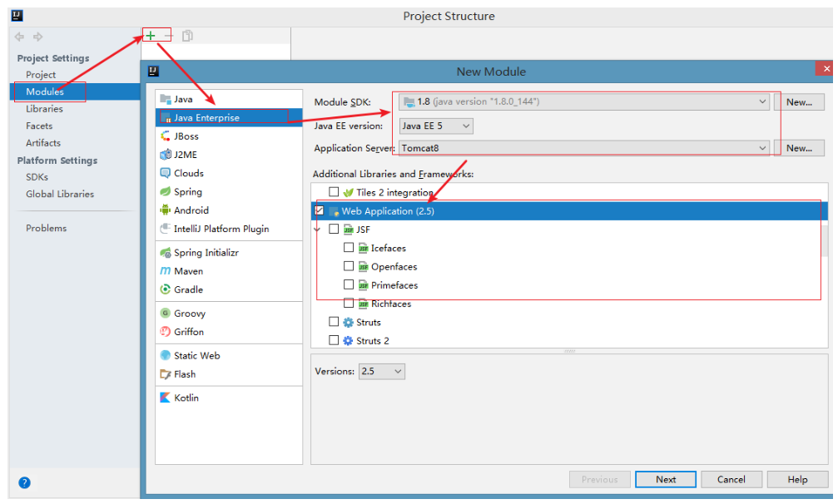The width and height of the screenshot is (838, 504).
Task: Click the Next button
Action: point(666,479)
